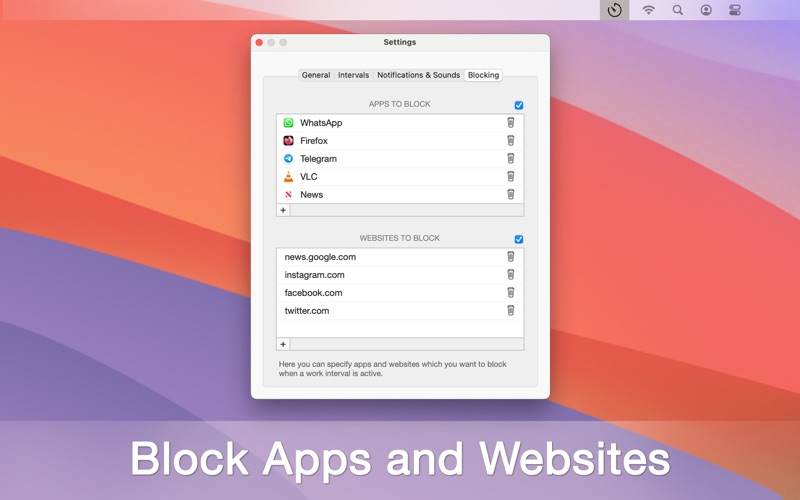Image resolution: width=800 pixels, height=500 pixels.
Task: Remove VLC using its trash icon
Action: 510,176
